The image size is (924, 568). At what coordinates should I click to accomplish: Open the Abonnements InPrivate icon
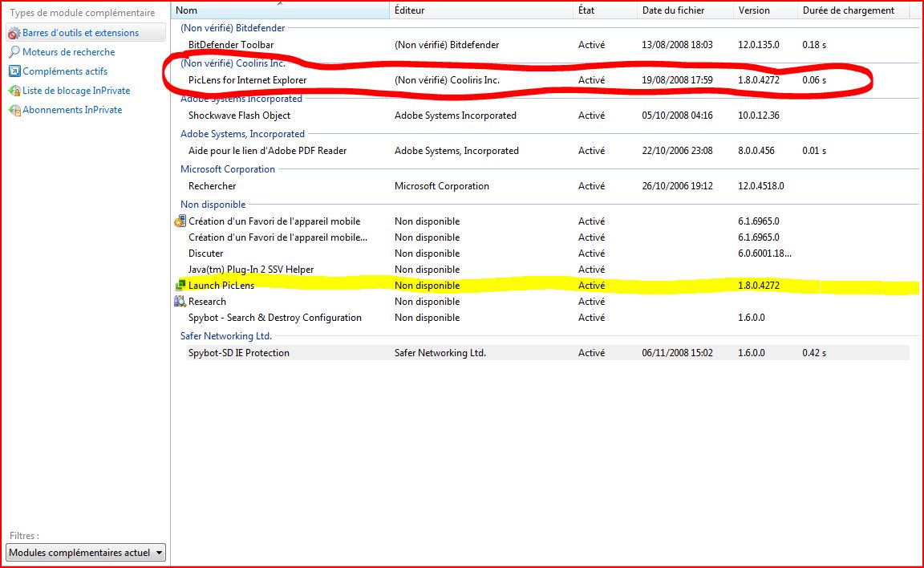14,110
